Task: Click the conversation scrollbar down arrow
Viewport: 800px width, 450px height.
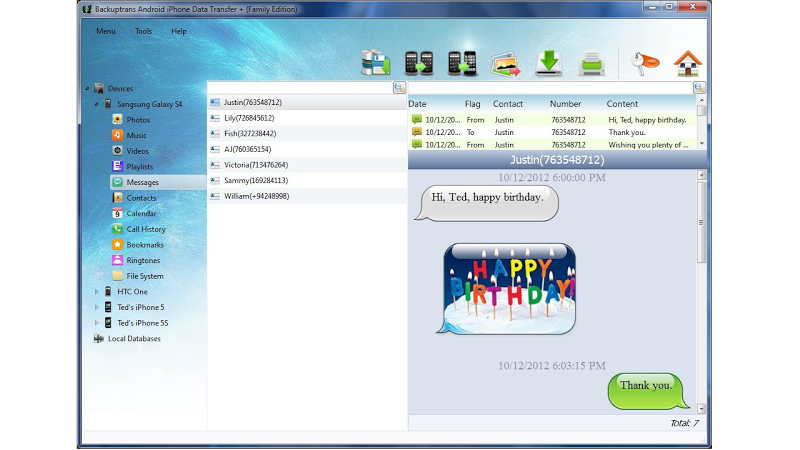Action: [x=702, y=409]
